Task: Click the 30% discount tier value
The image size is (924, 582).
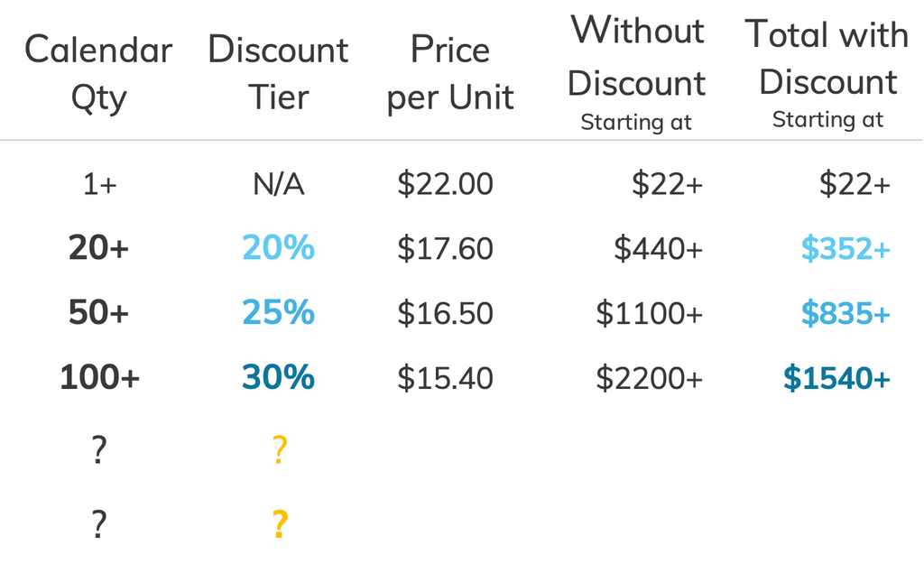Action: click(278, 378)
